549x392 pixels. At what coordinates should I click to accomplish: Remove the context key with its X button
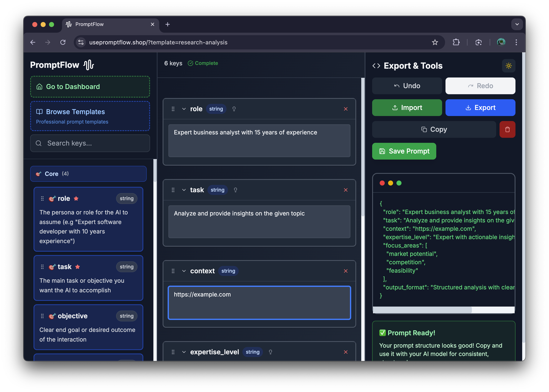pos(346,271)
